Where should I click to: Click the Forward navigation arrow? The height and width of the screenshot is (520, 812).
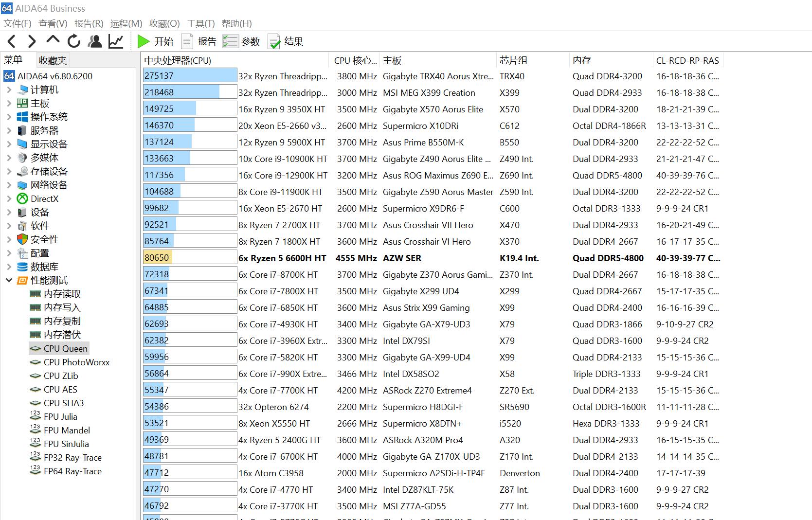(x=32, y=42)
